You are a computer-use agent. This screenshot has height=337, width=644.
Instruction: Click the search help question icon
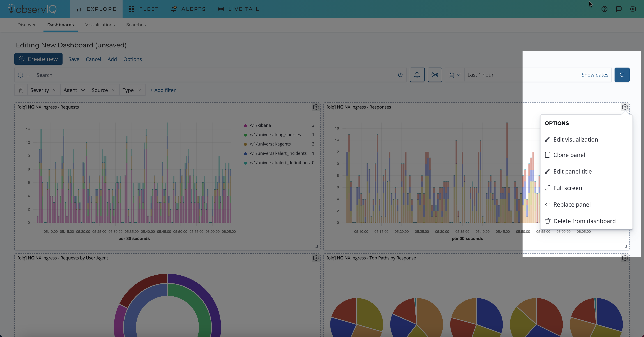pyautogui.click(x=400, y=75)
